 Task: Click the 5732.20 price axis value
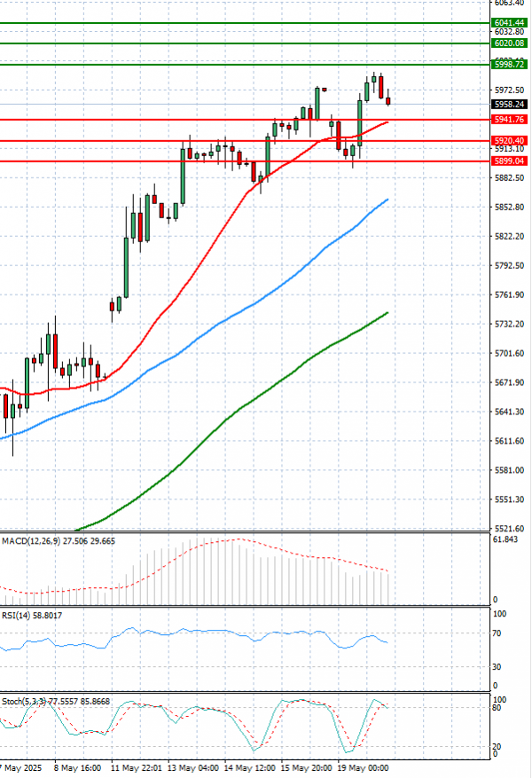click(x=509, y=324)
